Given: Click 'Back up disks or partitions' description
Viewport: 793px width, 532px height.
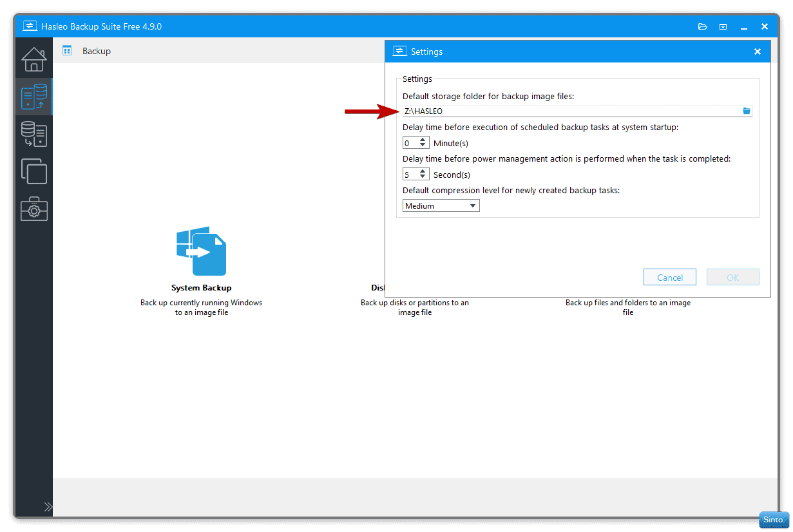Looking at the screenshot, I should coord(415,307).
